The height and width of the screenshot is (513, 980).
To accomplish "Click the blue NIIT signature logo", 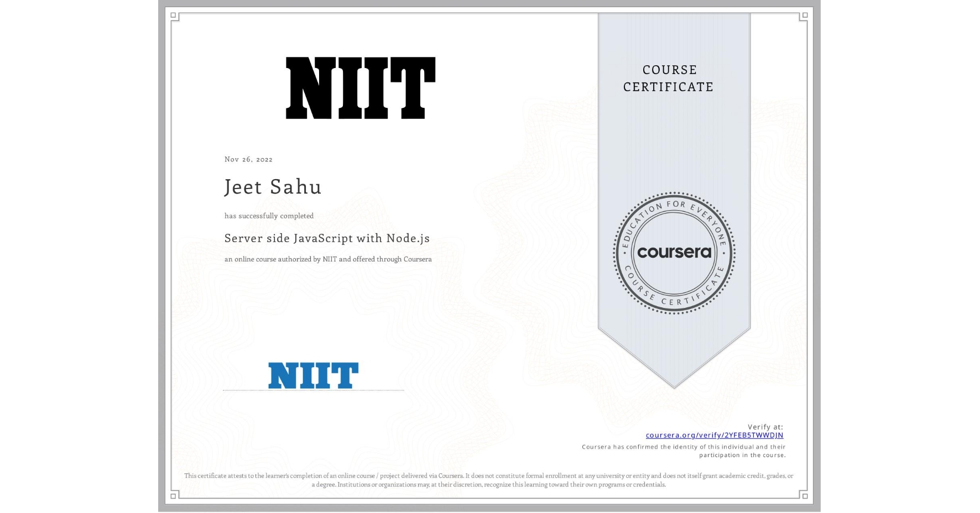I will point(313,374).
